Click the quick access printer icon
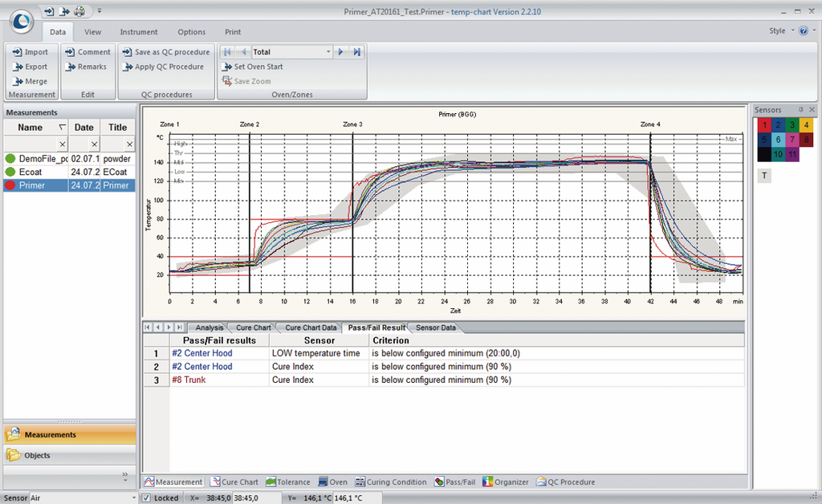 pyautogui.click(x=79, y=11)
